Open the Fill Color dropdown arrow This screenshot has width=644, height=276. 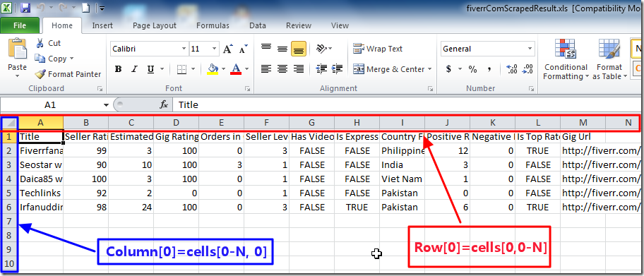[223, 69]
